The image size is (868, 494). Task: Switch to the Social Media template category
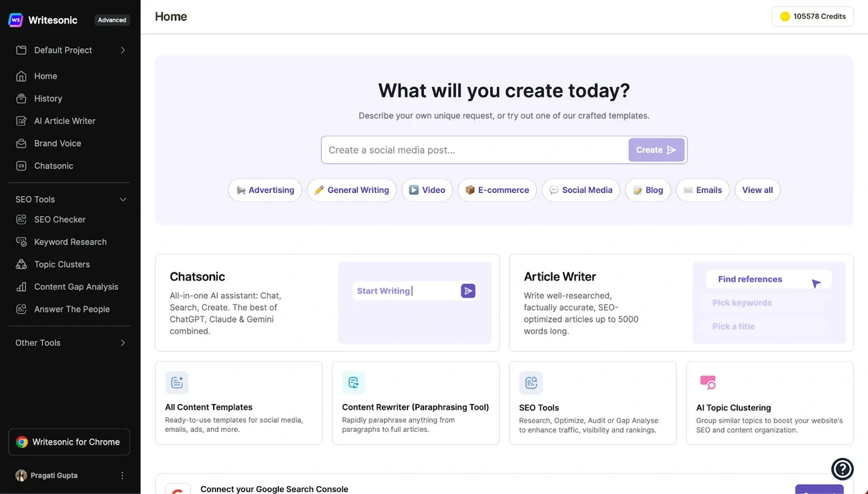[x=580, y=190]
